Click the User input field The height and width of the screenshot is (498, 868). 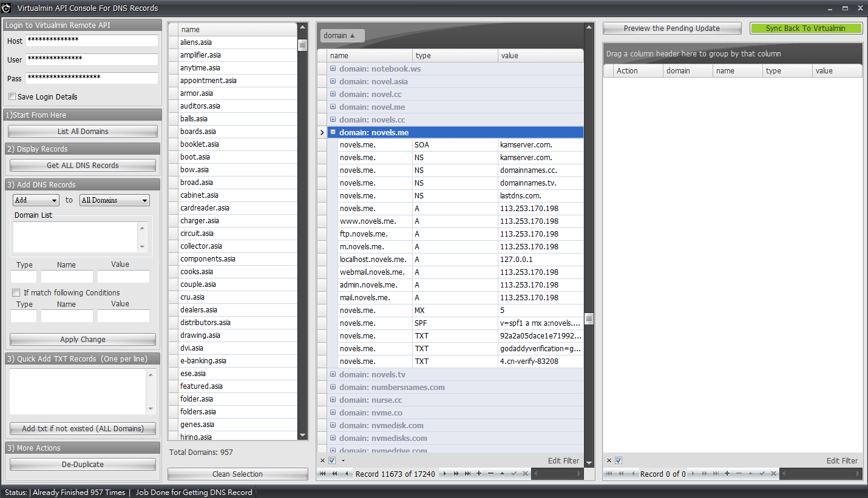[x=92, y=59]
